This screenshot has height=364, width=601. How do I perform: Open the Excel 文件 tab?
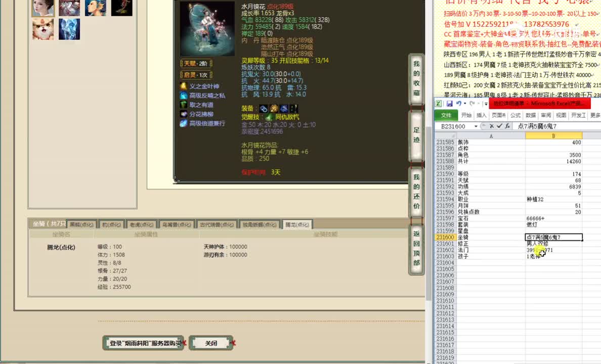(446, 115)
